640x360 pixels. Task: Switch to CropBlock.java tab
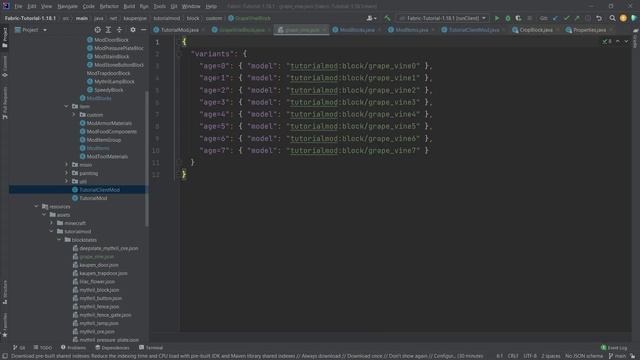point(536,30)
